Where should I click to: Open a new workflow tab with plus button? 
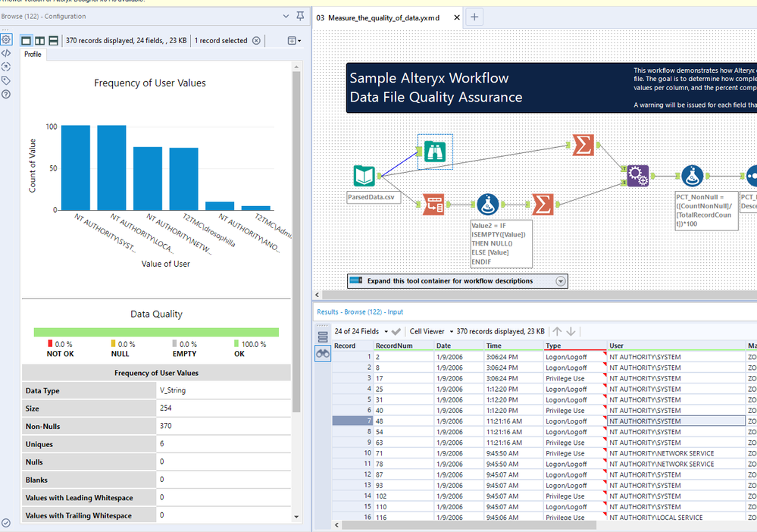point(474,17)
